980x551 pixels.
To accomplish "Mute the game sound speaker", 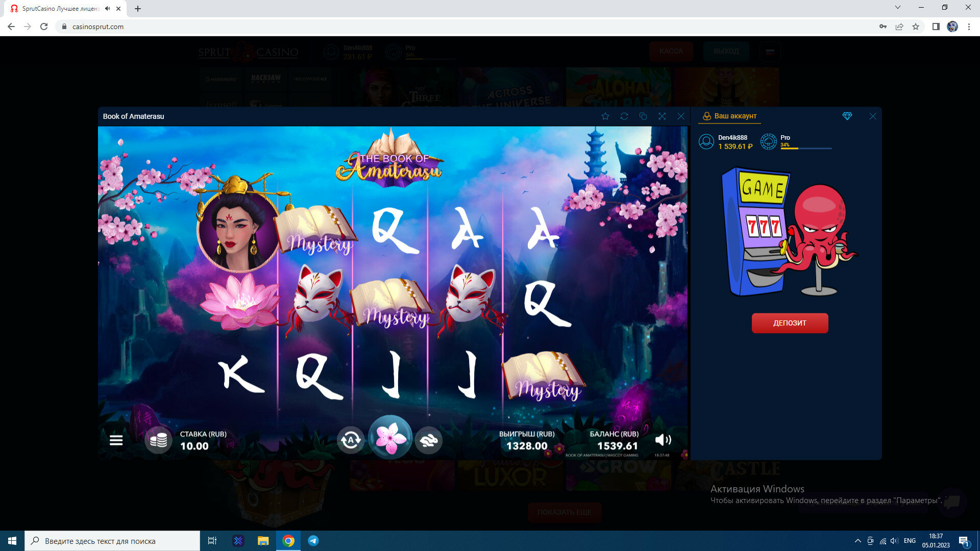I will pyautogui.click(x=663, y=440).
